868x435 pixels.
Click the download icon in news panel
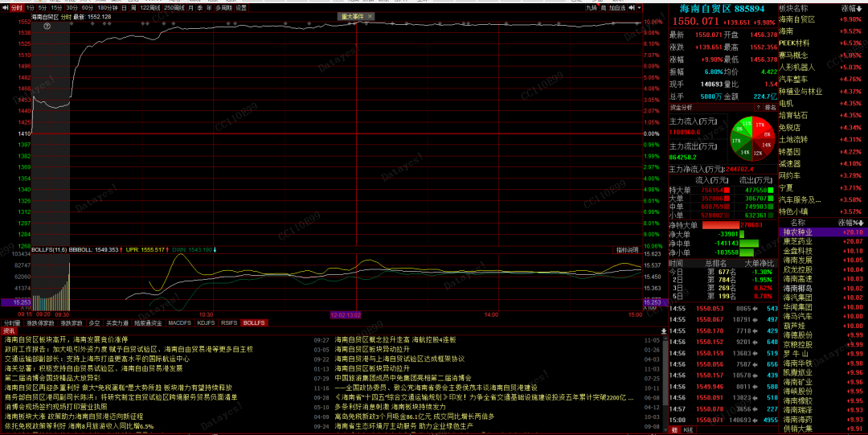[x=663, y=330]
